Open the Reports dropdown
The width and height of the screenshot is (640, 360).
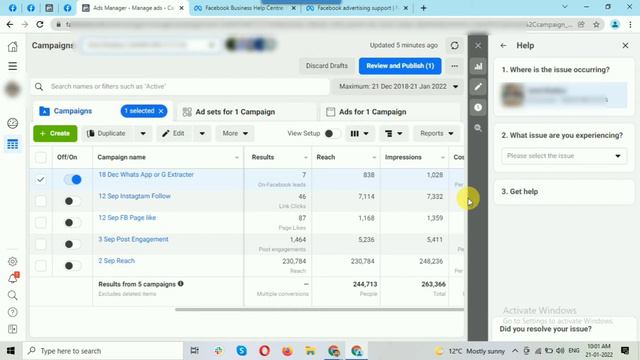(436, 133)
